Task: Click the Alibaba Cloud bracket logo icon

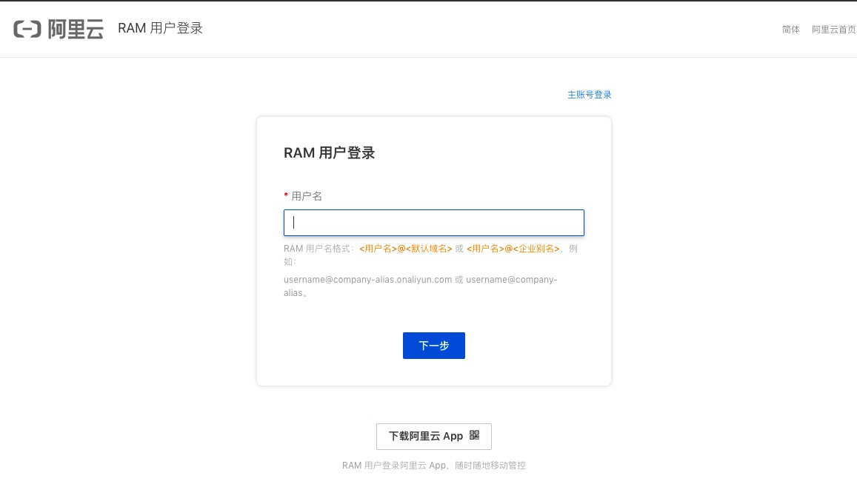Action: (x=27, y=29)
